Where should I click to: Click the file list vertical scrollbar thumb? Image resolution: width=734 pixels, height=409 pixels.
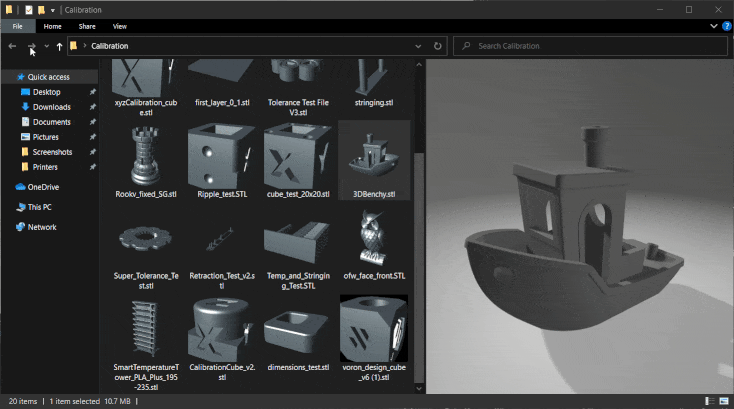(419, 267)
